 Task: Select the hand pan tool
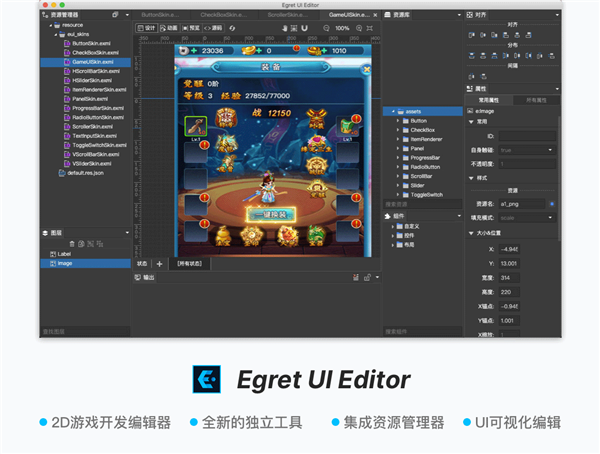[284, 28]
